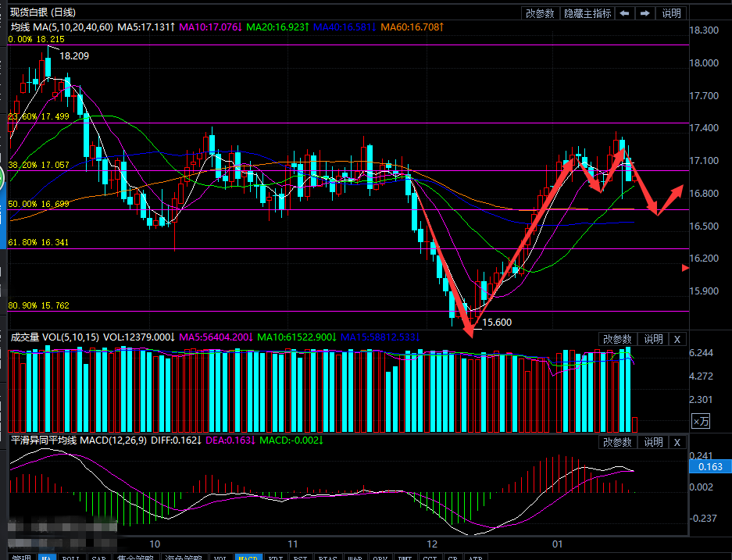Click the ×万 unit scale icon

coord(701,421)
